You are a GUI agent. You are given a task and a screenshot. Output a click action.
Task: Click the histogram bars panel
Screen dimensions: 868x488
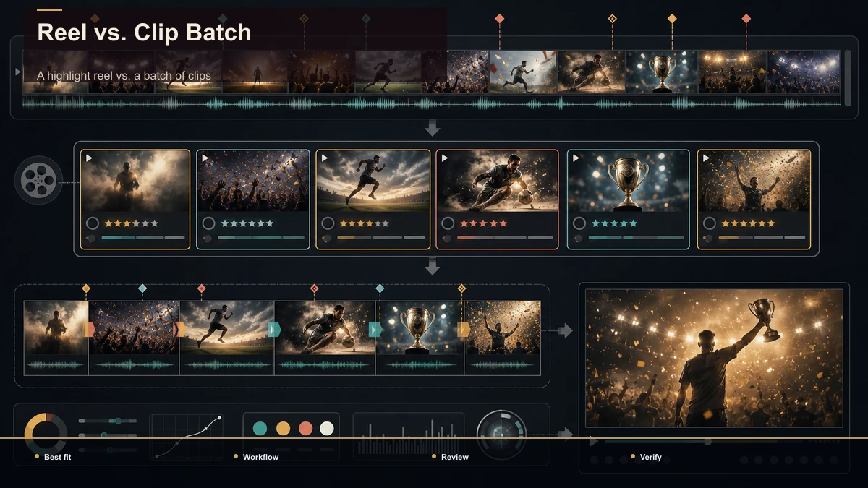[409, 436]
